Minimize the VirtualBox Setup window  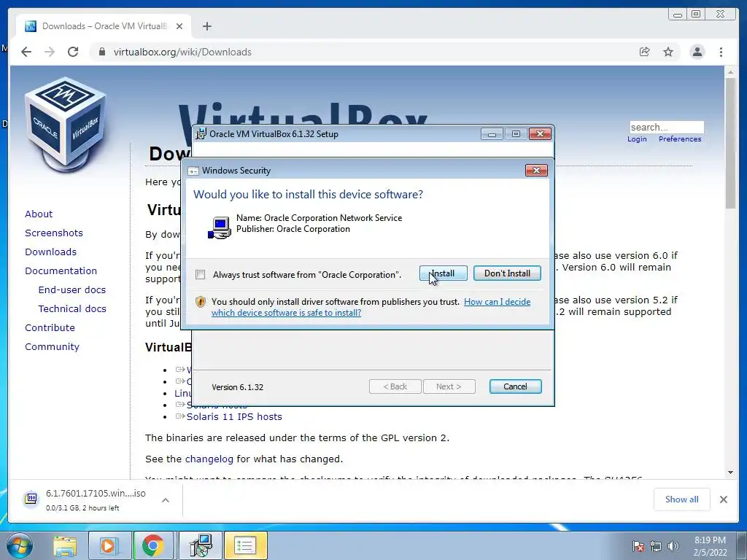pyautogui.click(x=492, y=134)
